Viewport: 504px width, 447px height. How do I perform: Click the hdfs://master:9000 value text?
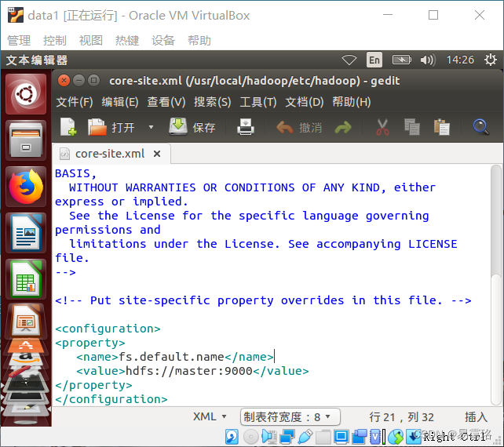[x=189, y=371]
